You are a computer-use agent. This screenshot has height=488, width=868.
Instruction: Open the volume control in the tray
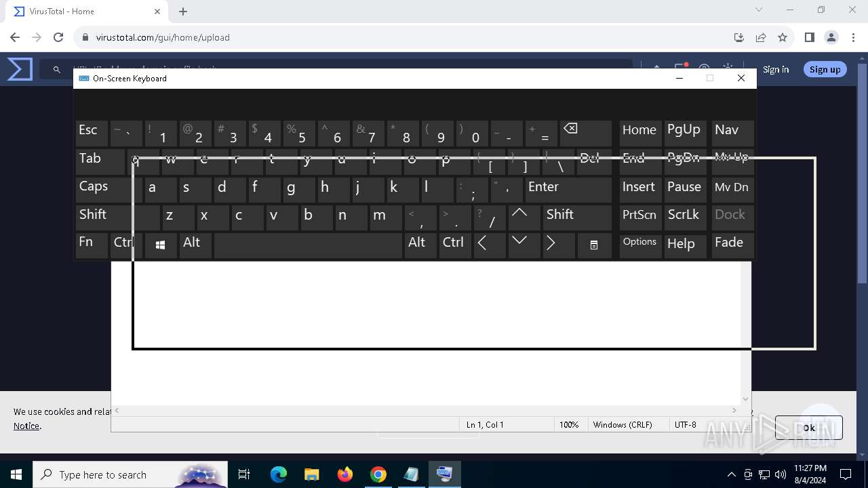coord(781,474)
